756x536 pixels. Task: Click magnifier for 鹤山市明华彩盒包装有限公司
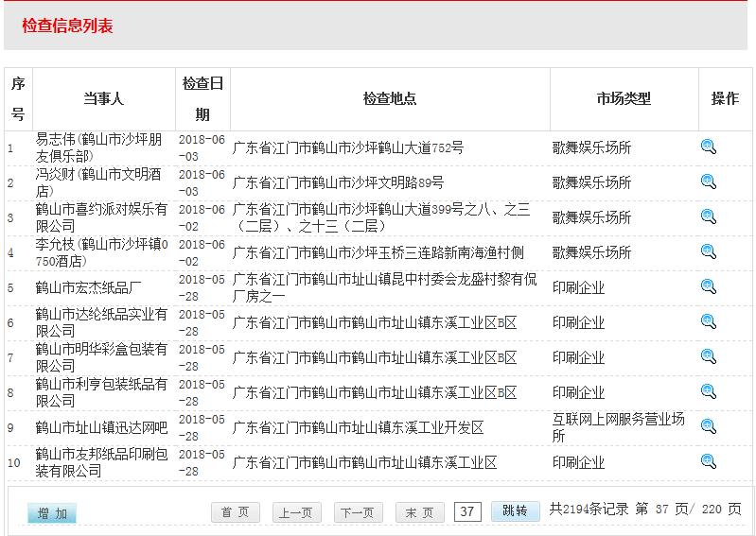coord(708,356)
